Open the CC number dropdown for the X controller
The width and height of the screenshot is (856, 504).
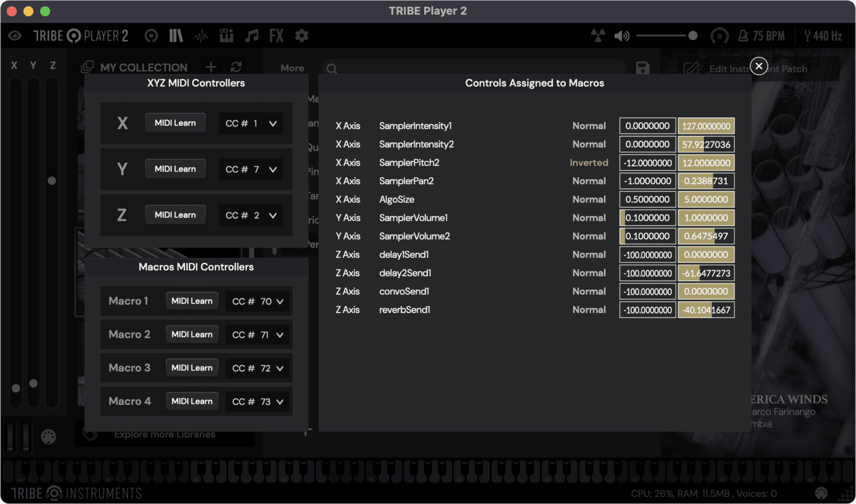tap(250, 123)
